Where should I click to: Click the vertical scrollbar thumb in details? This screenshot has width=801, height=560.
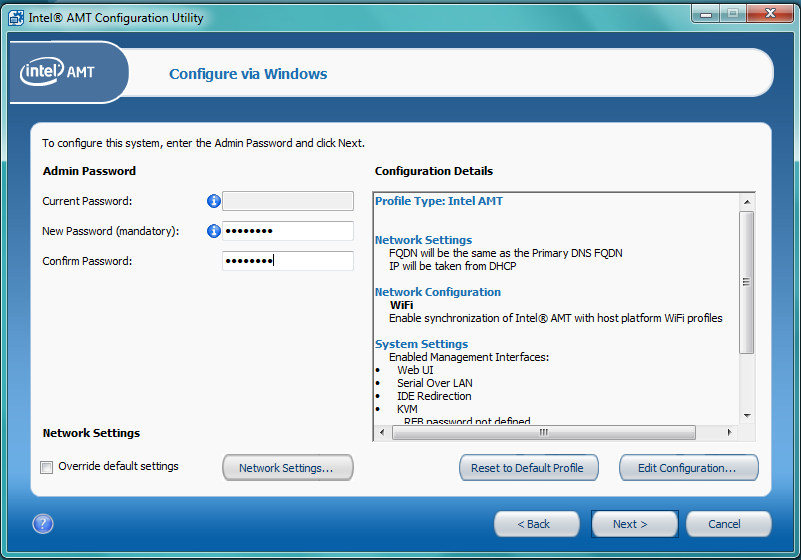[747, 282]
